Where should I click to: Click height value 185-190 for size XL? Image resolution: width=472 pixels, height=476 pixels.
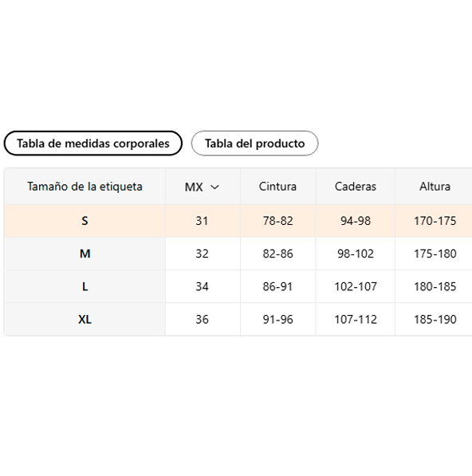tap(435, 320)
